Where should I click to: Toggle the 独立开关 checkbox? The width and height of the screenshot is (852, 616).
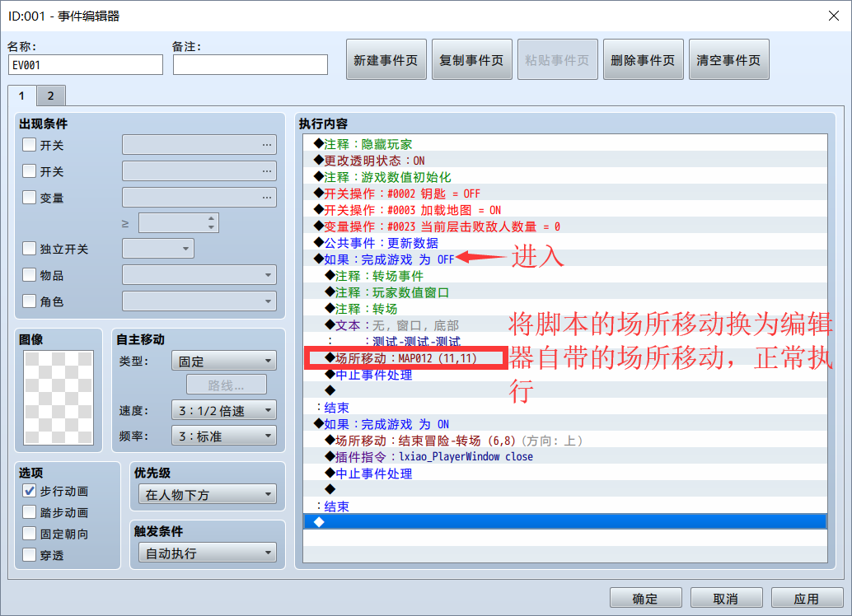pos(30,249)
